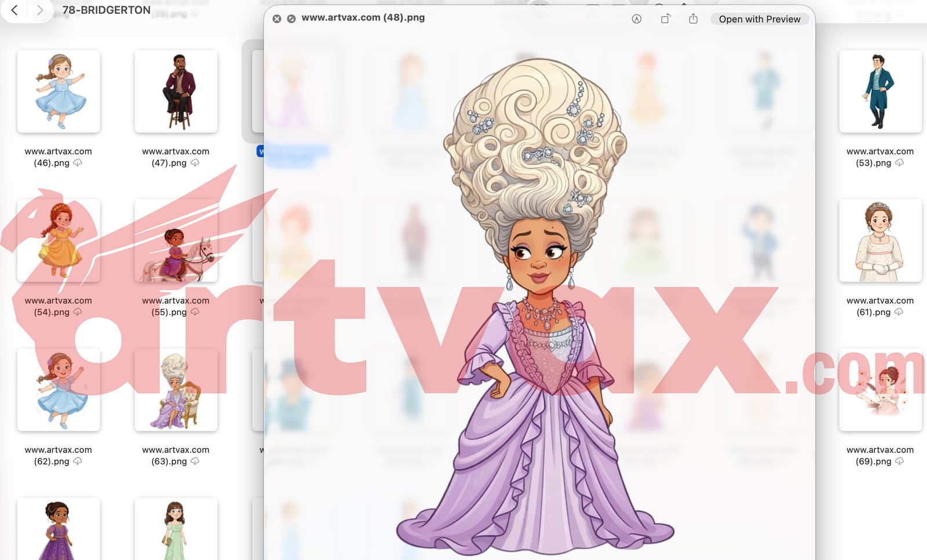Select the powdered-wig lady thumbnail (63).png
The image size is (927, 560).
pyautogui.click(x=176, y=390)
